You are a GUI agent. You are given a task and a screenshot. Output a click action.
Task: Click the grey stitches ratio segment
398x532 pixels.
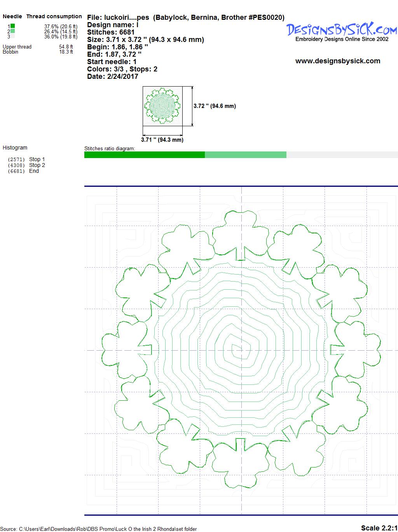[x=342, y=155]
